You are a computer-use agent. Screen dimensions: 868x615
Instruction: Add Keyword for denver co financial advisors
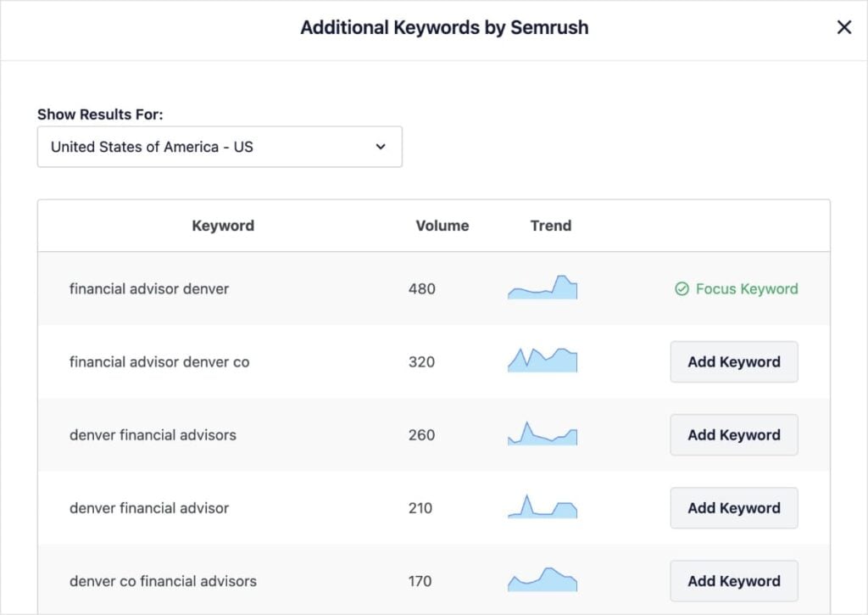tap(733, 580)
